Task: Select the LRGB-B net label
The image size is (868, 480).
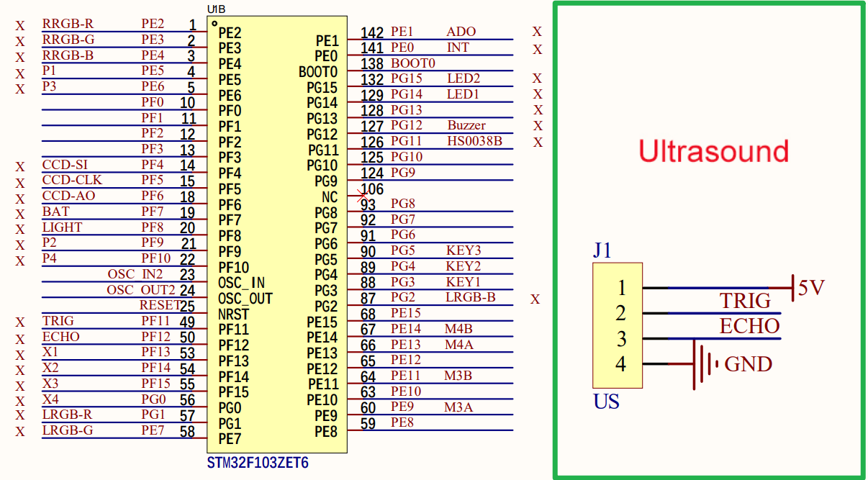Action: [471, 297]
